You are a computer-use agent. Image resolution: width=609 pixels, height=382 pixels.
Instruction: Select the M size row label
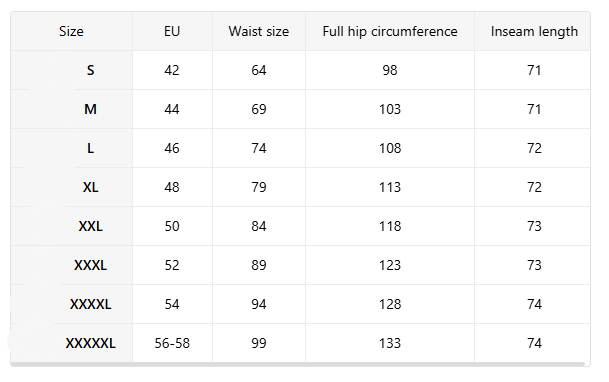(x=90, y=109)
